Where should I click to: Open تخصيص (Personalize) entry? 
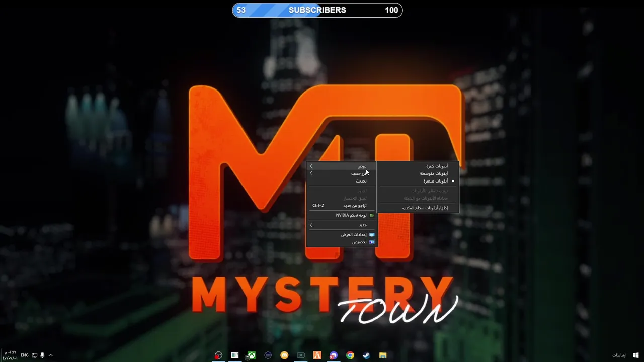tap(341, 242)
